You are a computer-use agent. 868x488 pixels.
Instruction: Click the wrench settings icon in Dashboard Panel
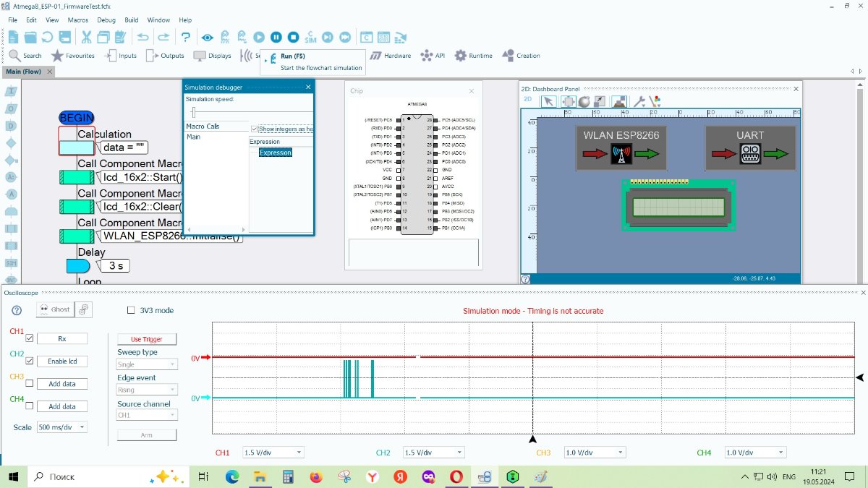pyautogui.click(x=640, y=101)
